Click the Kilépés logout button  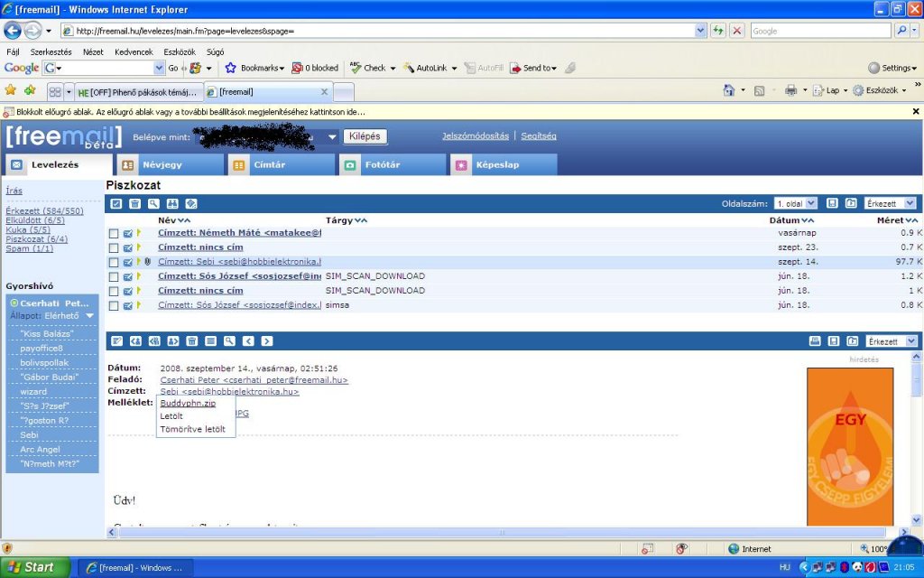(x=365, y=136)
